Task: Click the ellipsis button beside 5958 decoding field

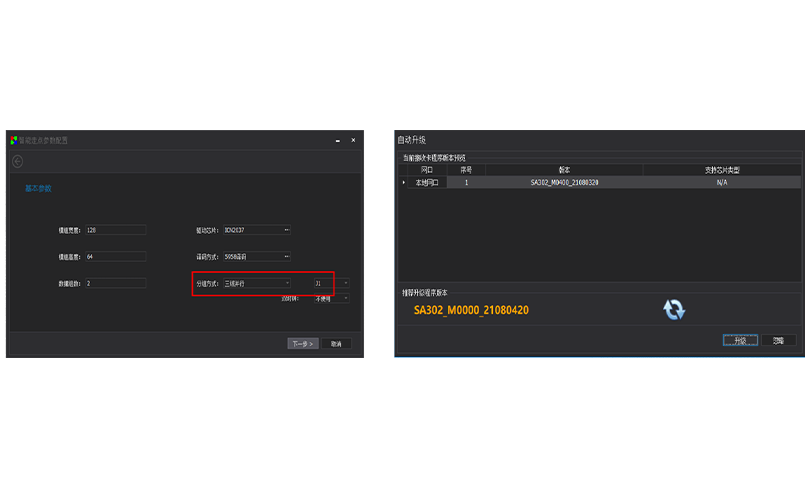Action: click(287, 257)
